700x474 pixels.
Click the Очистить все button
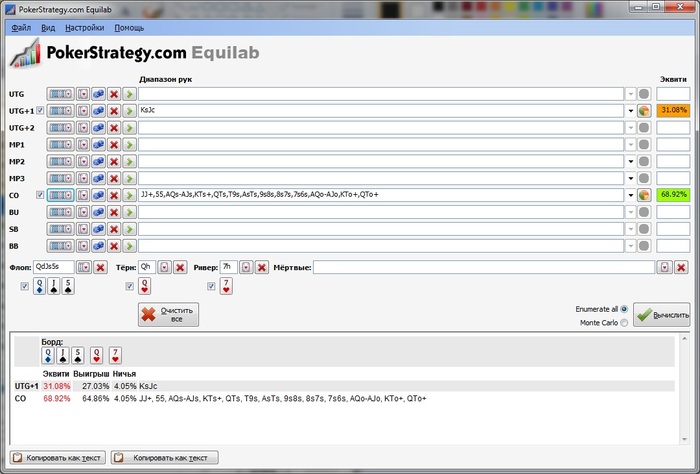[x=168, y=315]
